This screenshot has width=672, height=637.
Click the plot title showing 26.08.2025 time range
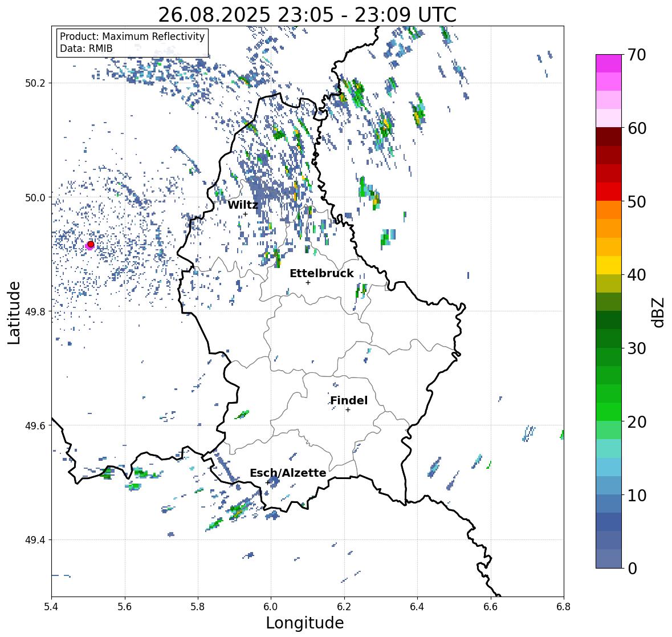(x=307, y=15)
